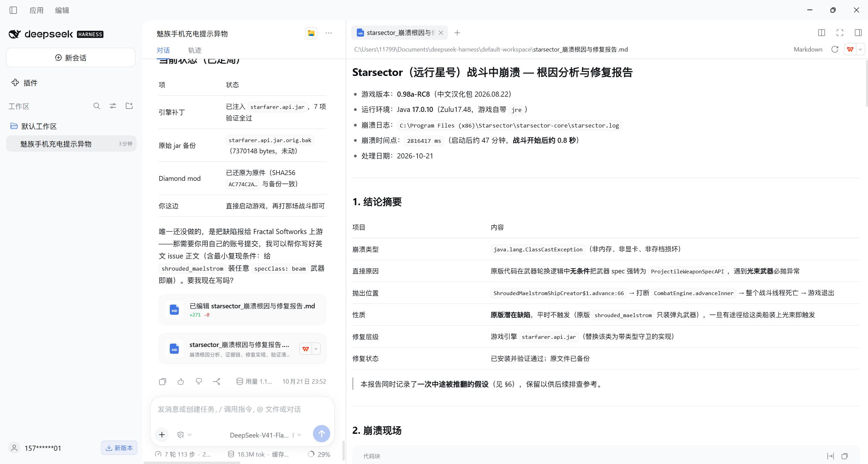Send the message with the arrow button
Viewport: 868px width, 464px height.
point(321,434)
